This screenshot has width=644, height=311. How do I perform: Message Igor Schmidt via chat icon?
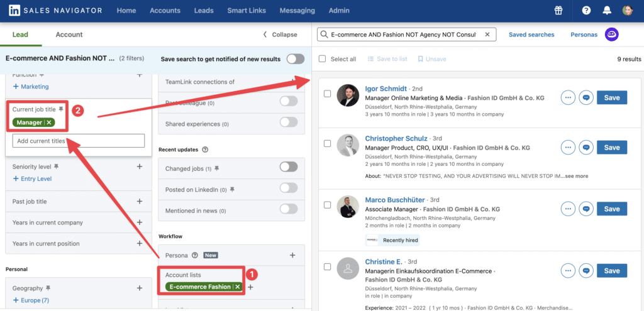pos(586,97)
